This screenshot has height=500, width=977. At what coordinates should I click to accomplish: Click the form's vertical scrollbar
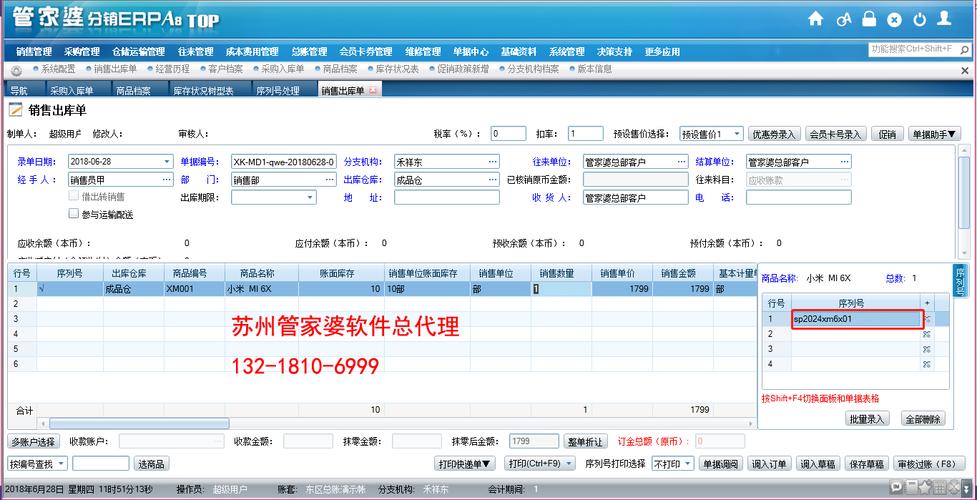[x=964, y=193]
